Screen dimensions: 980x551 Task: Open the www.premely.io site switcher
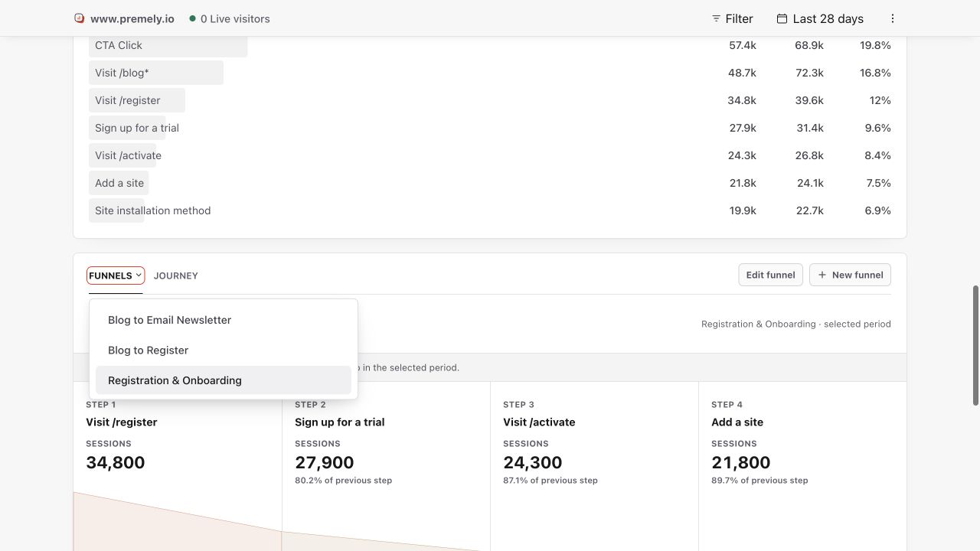[124, 18]
